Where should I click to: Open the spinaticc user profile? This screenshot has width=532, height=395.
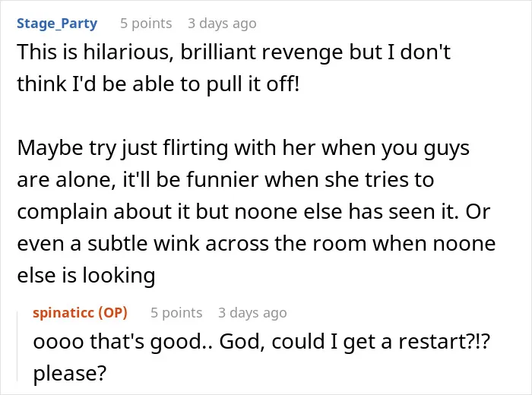click(63, 313)
